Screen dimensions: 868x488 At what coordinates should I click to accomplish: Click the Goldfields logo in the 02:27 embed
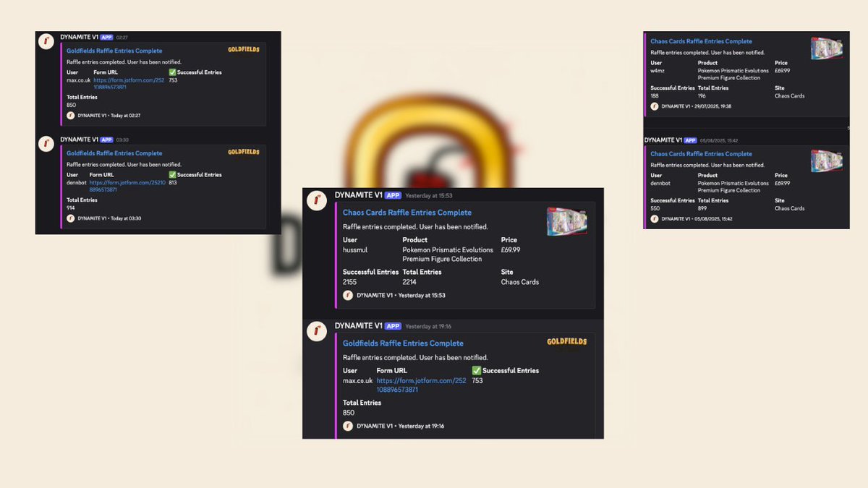point(244,50)
